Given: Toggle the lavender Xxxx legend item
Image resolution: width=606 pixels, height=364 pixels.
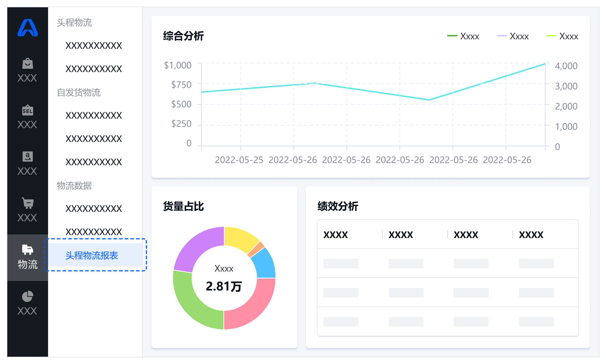Looking at the screenshot, I should click(x=513, y=36).
